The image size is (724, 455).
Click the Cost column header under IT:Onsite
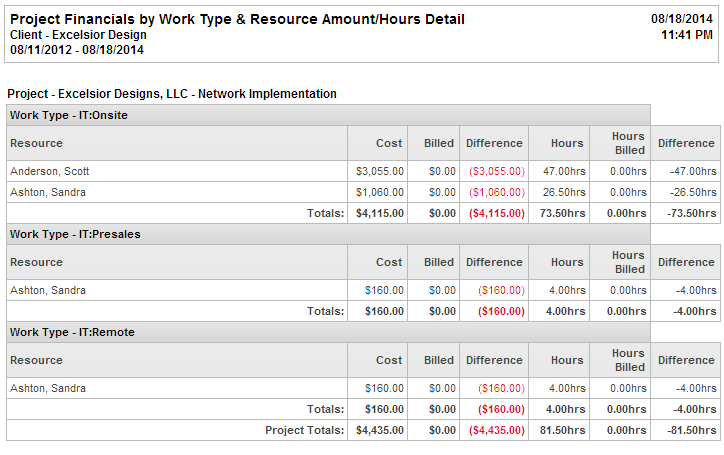[x=389, y=143]
